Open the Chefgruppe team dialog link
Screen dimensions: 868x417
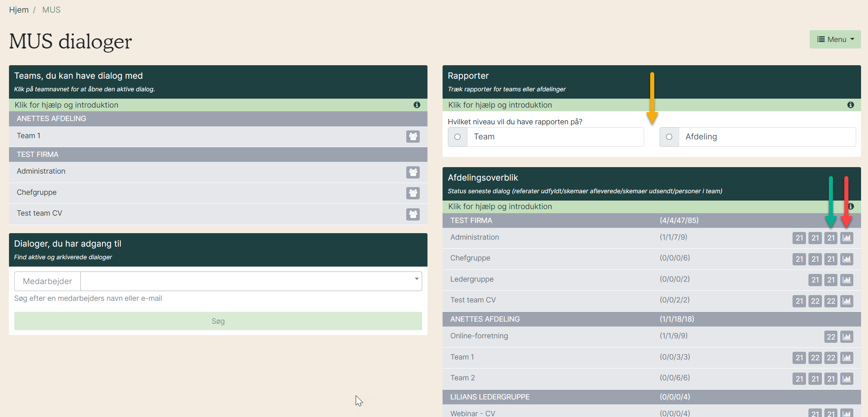click(37, 192)
